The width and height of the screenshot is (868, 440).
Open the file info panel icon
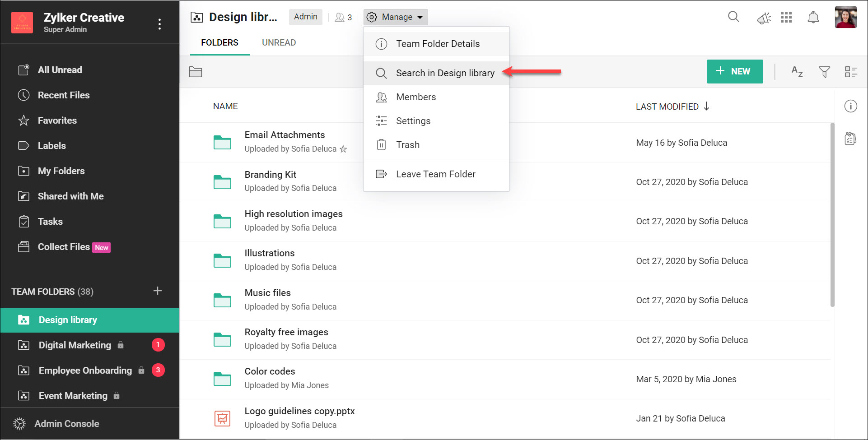point(850,106)
